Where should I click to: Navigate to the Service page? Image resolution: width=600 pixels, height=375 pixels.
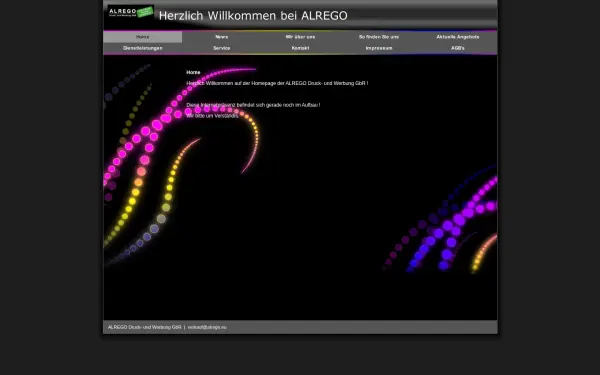click(x=222, y=48)
